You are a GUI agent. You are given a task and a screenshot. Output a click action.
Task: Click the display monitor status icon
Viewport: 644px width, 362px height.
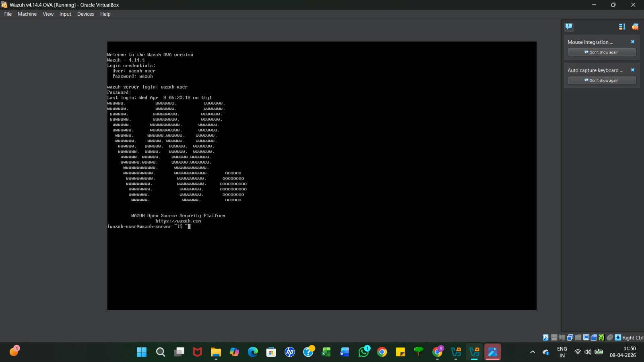(586, 337)
